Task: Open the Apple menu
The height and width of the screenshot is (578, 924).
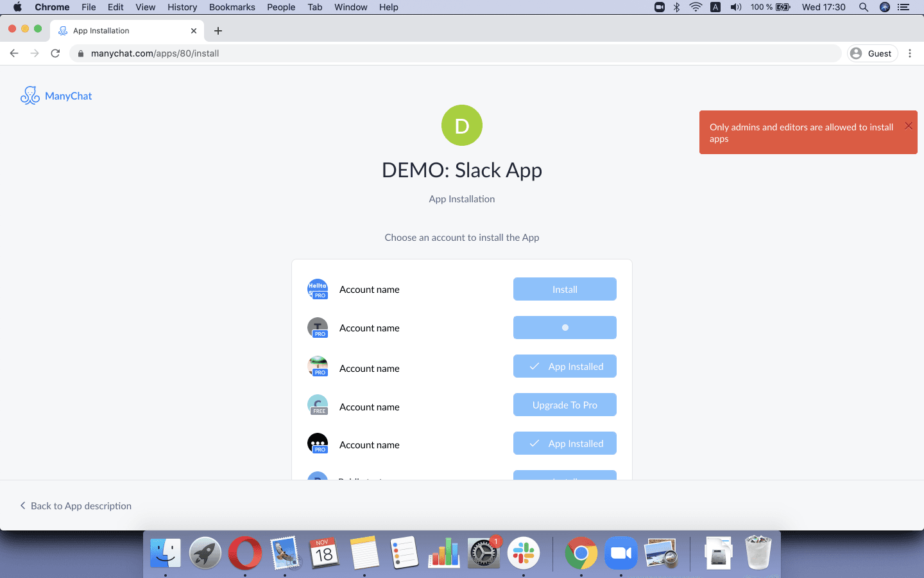Action: click(17, 7)
